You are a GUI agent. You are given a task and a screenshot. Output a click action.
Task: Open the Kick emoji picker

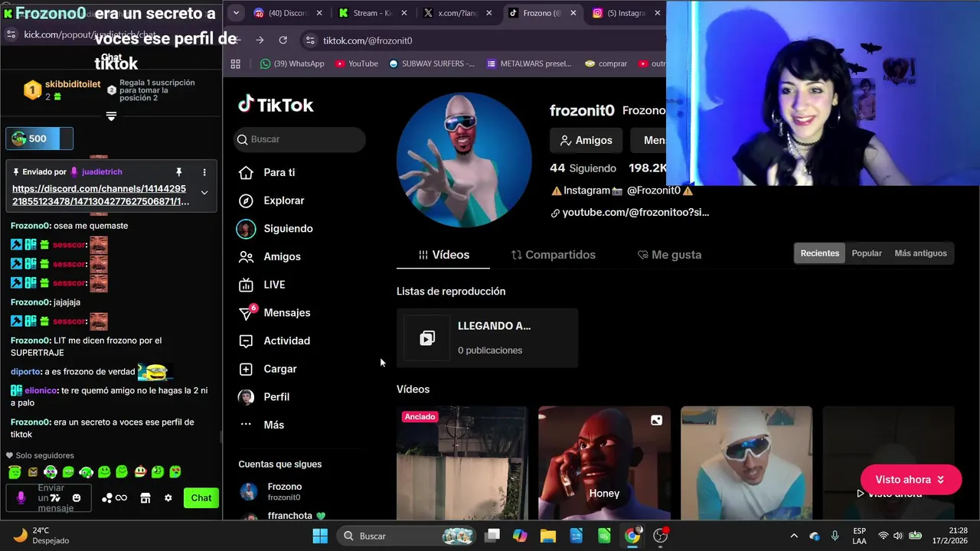pos(77,498)
